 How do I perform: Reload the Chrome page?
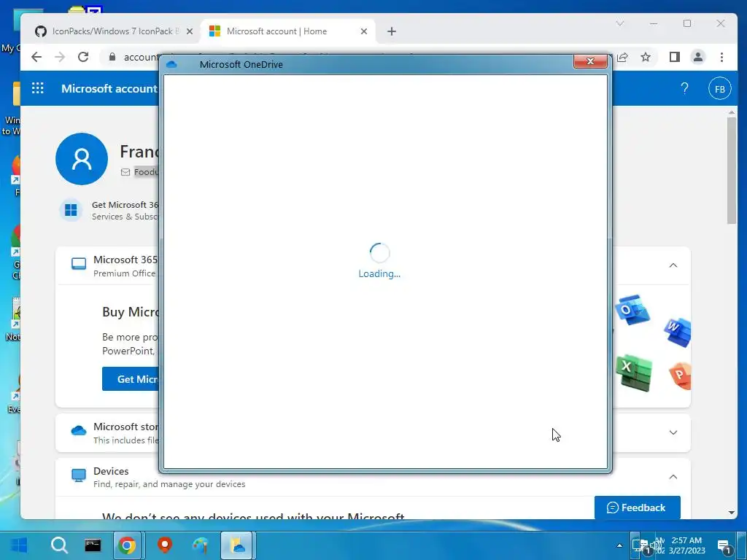pyautogui.click(x=83, y=57)
